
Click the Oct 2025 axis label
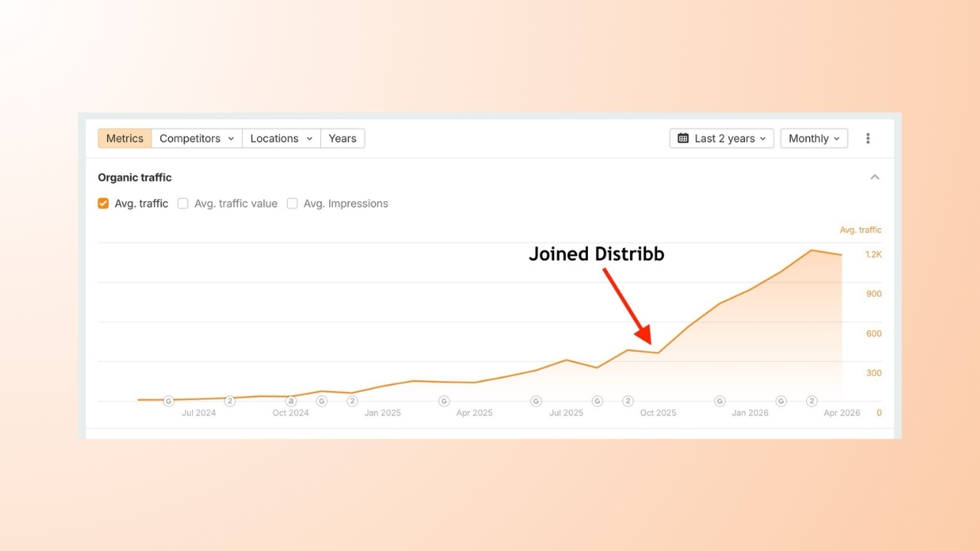click(658, 413)
